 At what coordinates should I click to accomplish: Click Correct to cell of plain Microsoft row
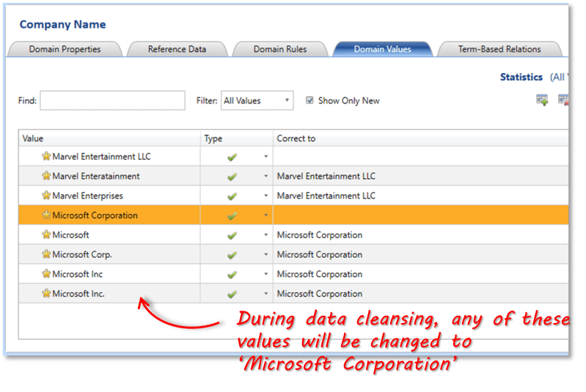point(421,234)
